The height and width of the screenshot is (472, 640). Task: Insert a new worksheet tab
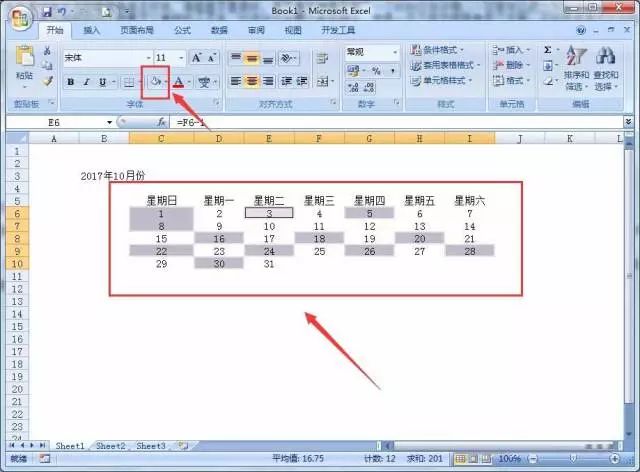(183, 446)
